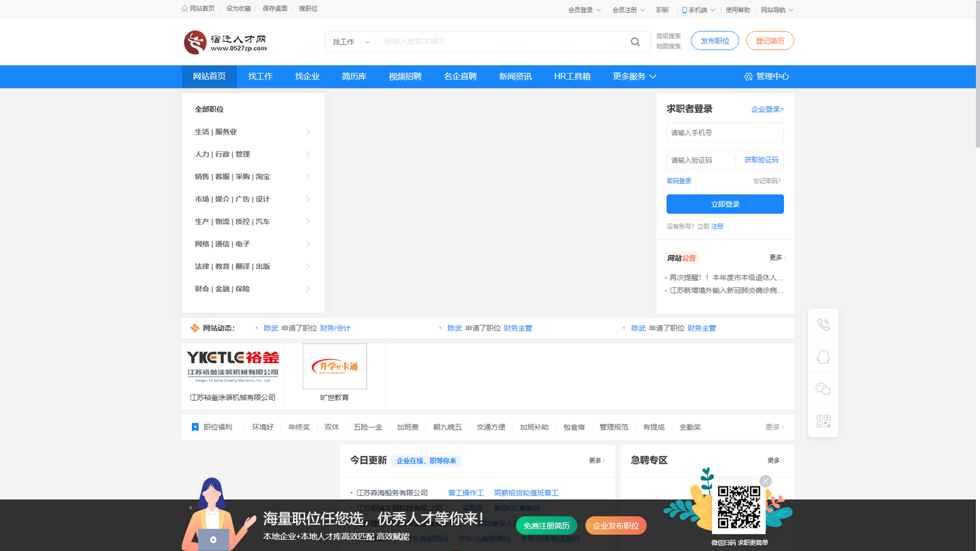Click the 发布职位 button
The image size is (980, 551).
click(715, 41)
